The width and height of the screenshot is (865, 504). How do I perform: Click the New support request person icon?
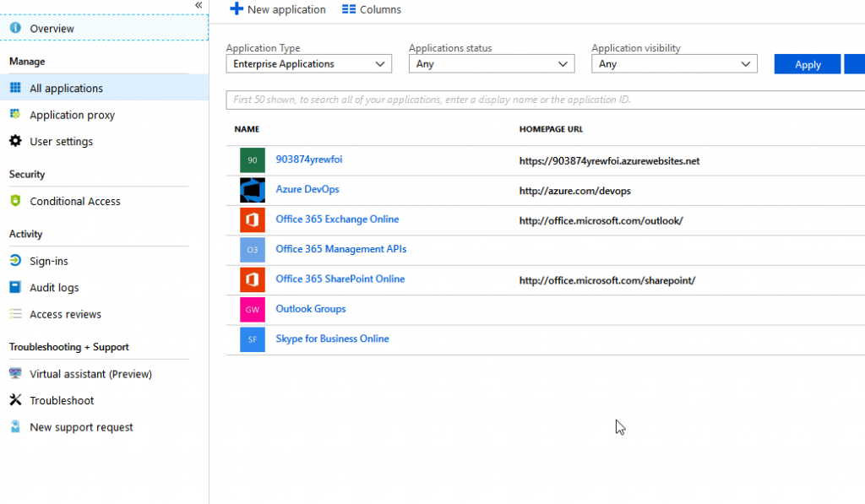pos(15,427)
